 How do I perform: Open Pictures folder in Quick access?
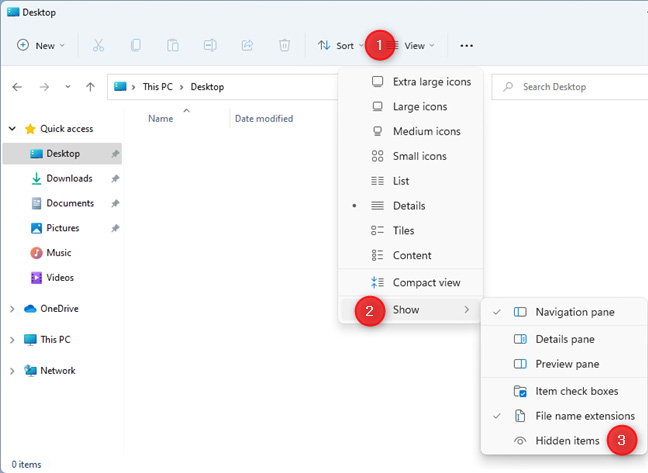point(62,228)
